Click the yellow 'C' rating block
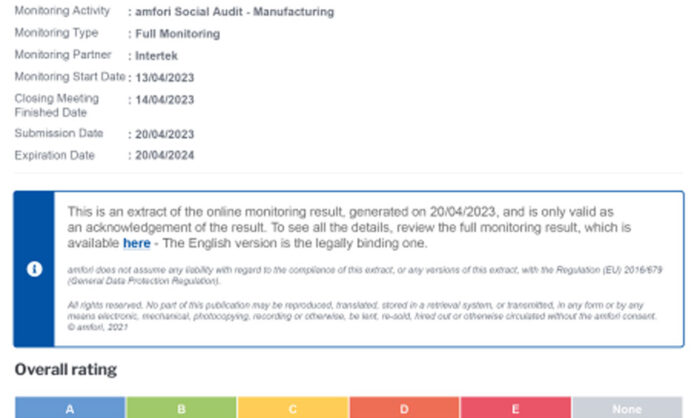This screenshot has width=700, height=418. (x=293, y=408)
